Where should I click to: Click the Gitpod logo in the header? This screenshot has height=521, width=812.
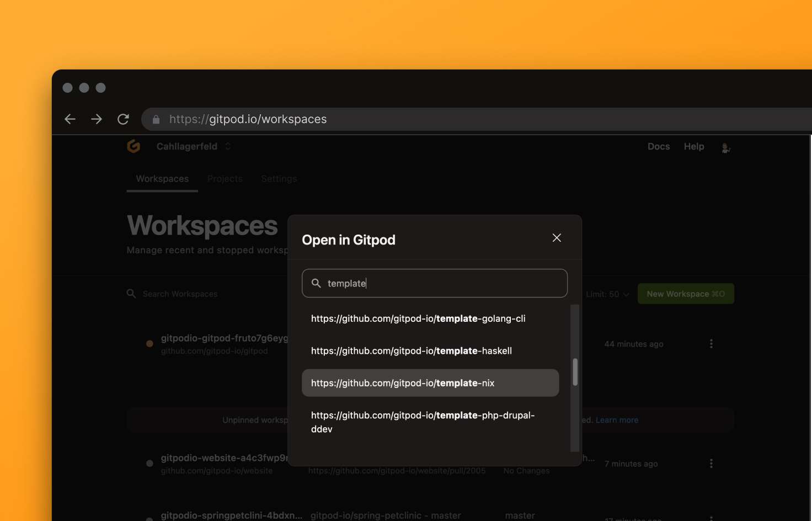(133, 146)
